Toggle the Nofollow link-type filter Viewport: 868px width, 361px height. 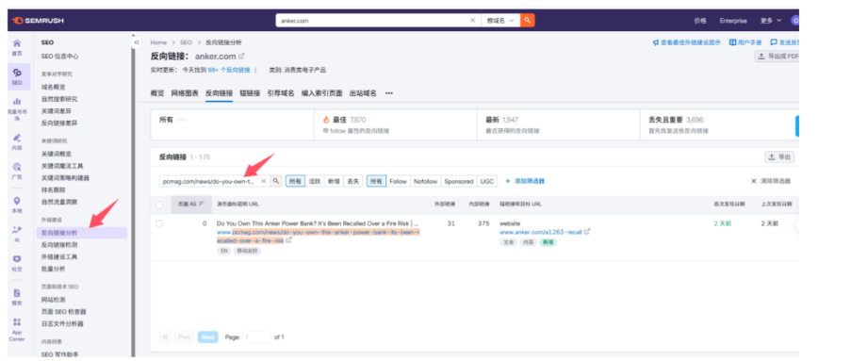(x=425, y=181)
